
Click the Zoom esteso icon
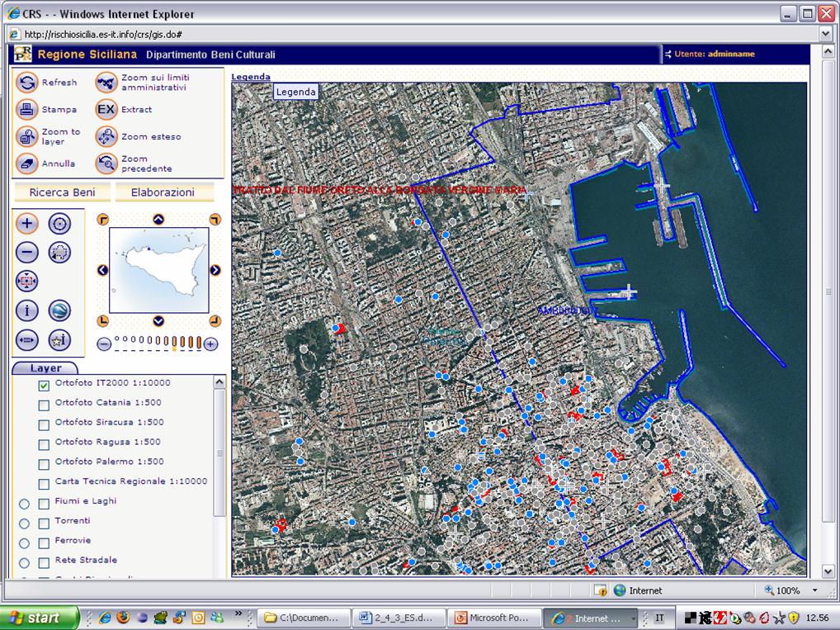(106, 136)
